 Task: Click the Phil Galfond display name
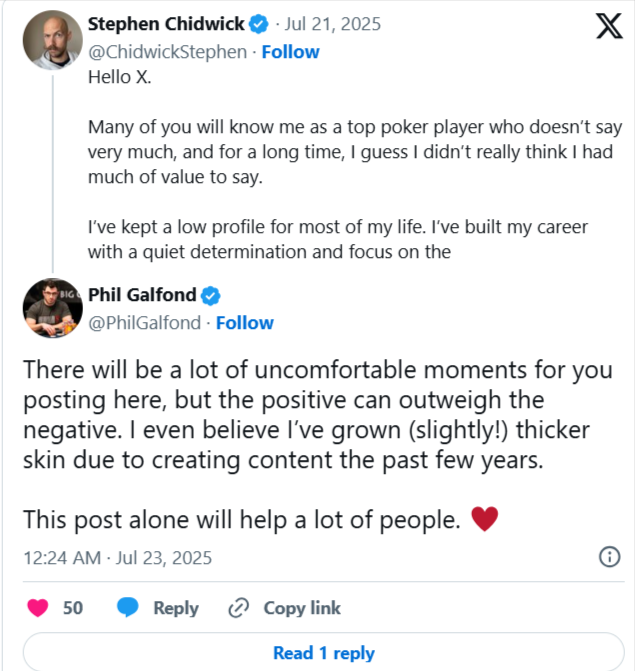click(143, 295)
